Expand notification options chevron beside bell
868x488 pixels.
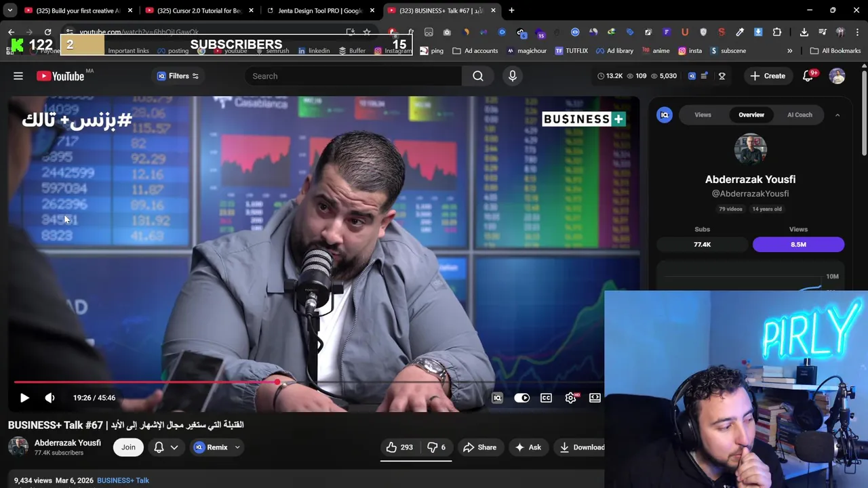(174, 447)
